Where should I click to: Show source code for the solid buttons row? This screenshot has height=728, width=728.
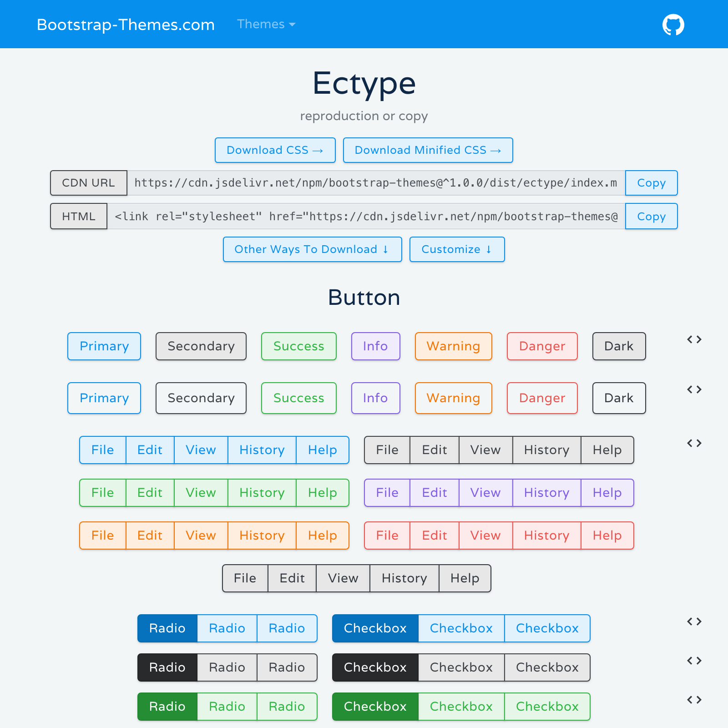tap(693, 339)
